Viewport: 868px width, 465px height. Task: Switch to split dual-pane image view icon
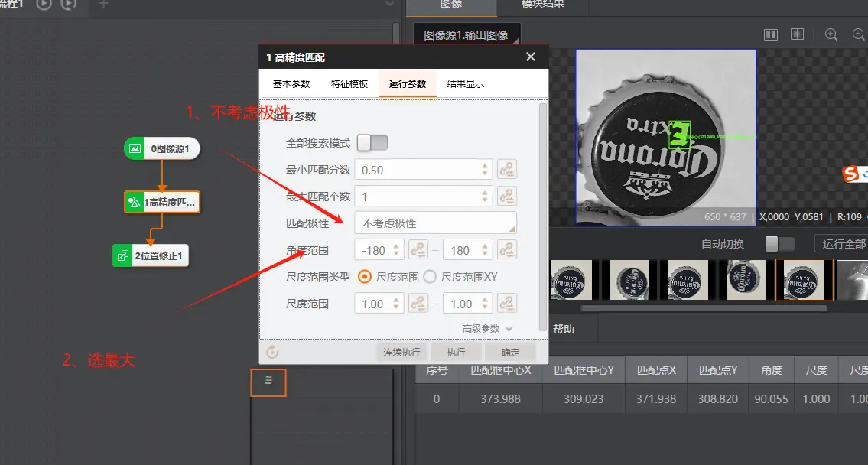pyautogui.click(x=771, y=35)
